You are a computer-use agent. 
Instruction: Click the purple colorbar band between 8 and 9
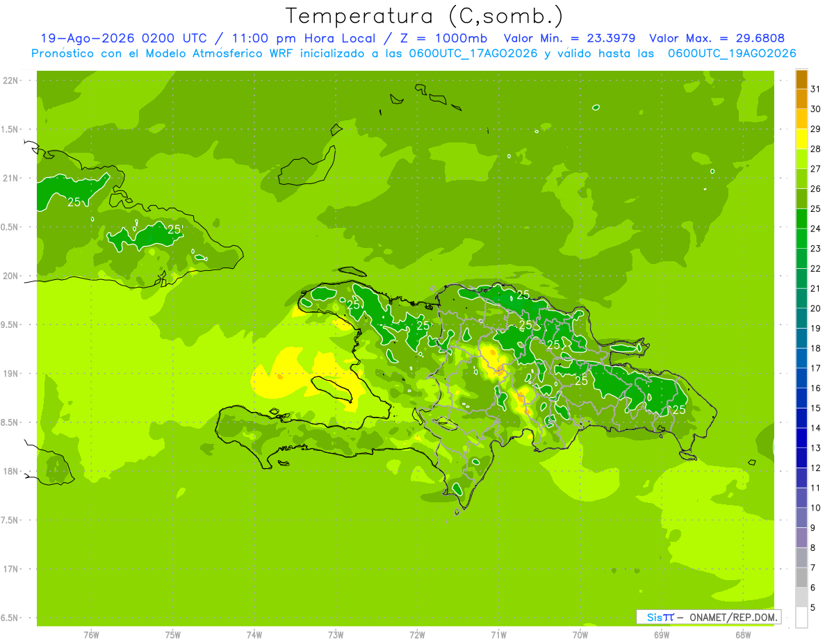tap(801, 538)
